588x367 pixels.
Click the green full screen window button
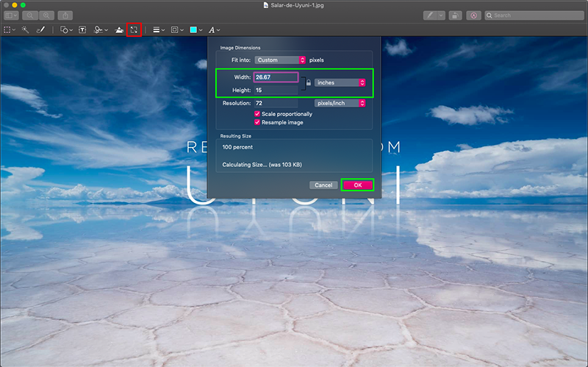click(23, 5)
